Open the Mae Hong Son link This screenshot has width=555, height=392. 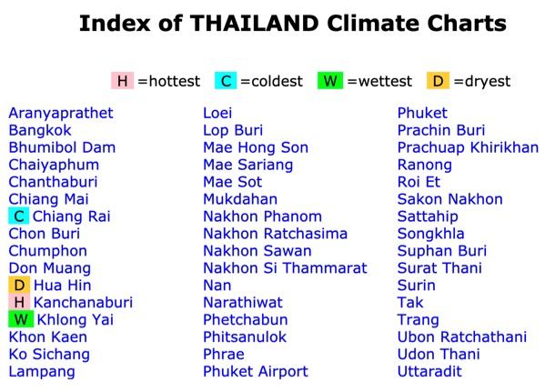pos(256,147)
